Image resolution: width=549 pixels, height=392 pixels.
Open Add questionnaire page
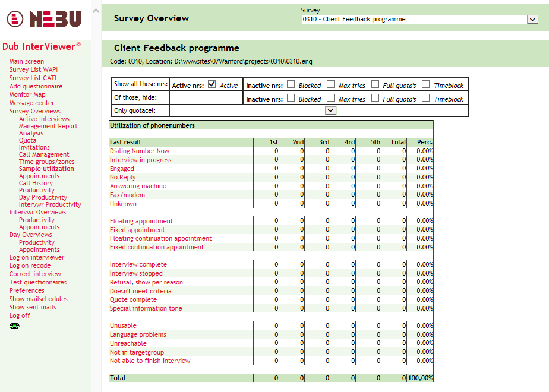[36, 86]
